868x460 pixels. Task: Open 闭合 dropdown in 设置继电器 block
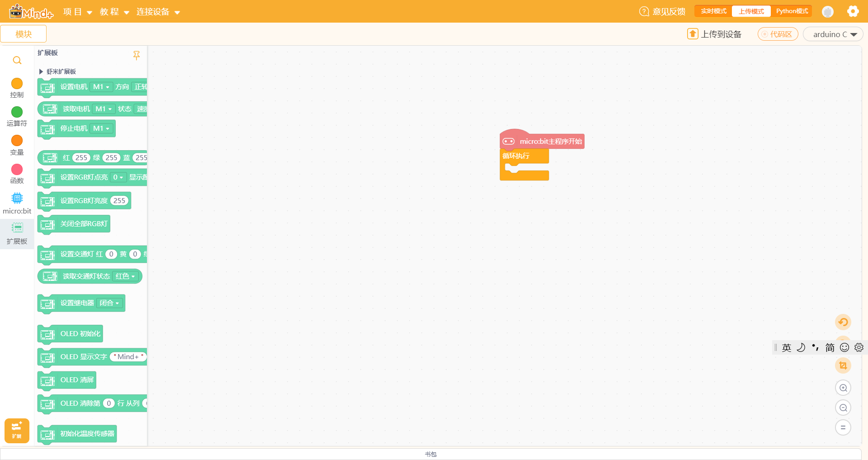click(110, 303)
